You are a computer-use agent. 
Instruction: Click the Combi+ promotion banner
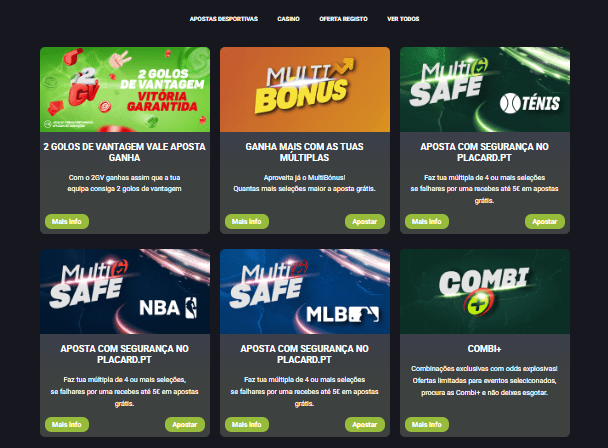pyautogui.click(x=485, y=292)
